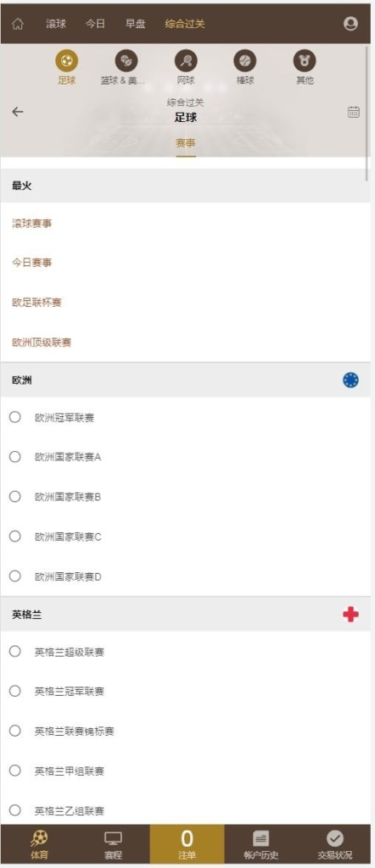Open the 滚球赛事 link
Viewport: 375px width, 868px height.
tap(32, 224)
